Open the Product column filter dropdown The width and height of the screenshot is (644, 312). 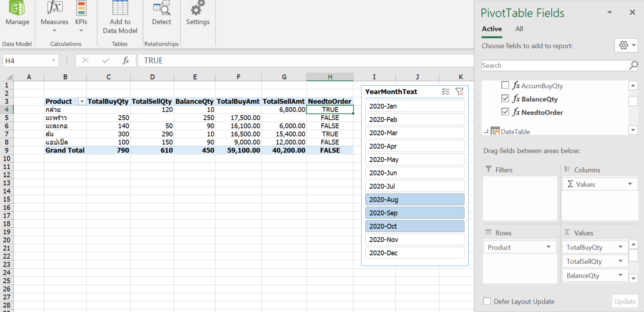tap(82, 101)
